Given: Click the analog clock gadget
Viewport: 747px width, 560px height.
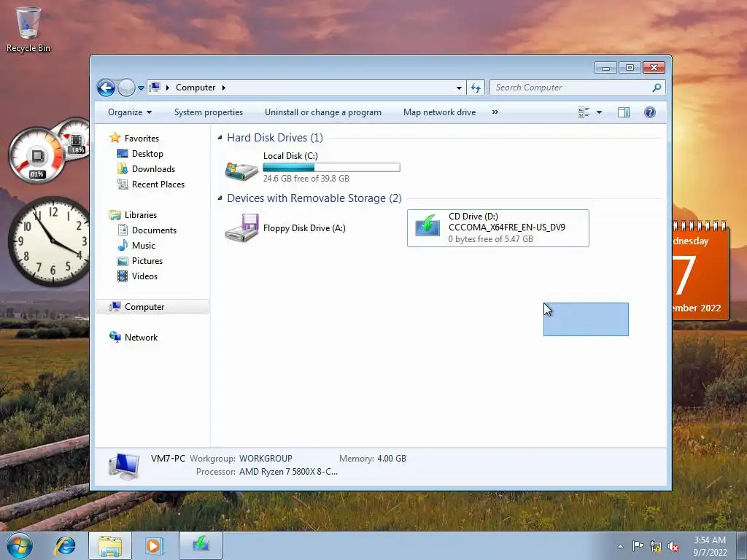Looking at the screenshot, I should pos(50,241).
